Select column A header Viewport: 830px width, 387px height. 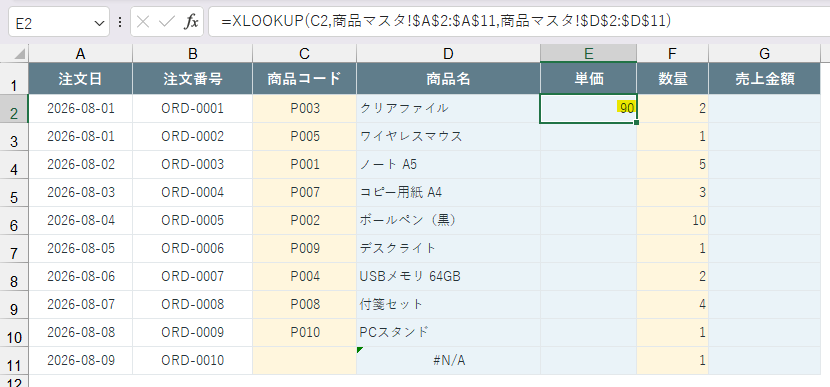click(x=80, y=53)
